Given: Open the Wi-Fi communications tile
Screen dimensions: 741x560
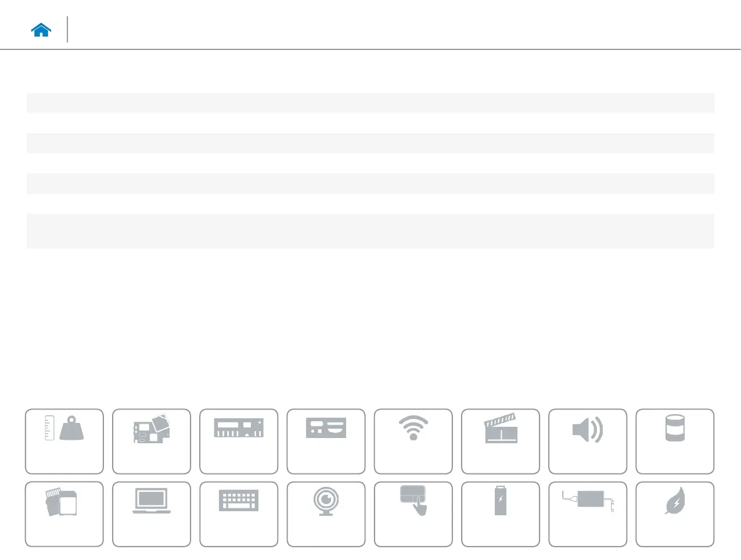Looking at the screenshot, I should (x=413, y=441).
